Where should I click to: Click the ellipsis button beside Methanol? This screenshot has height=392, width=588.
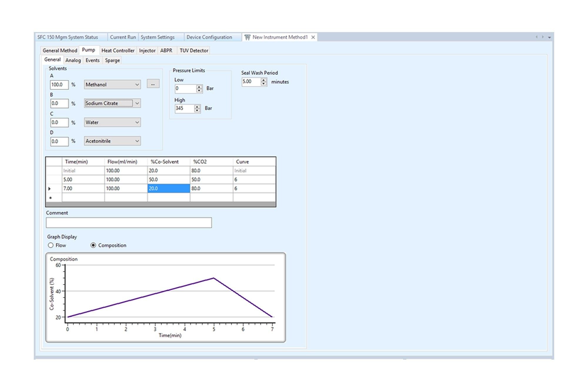pos(153,84)
